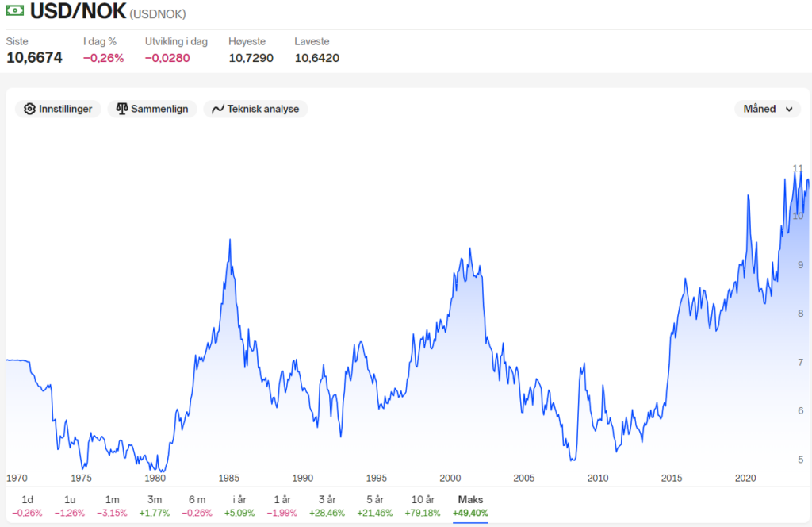This screenshot has height=527, width=812.
Task: Click the chart peak near 1985
Action: pos(230,240)
